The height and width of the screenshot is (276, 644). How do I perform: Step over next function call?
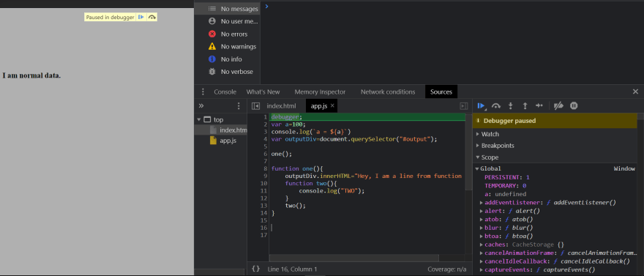click(496, 106)
